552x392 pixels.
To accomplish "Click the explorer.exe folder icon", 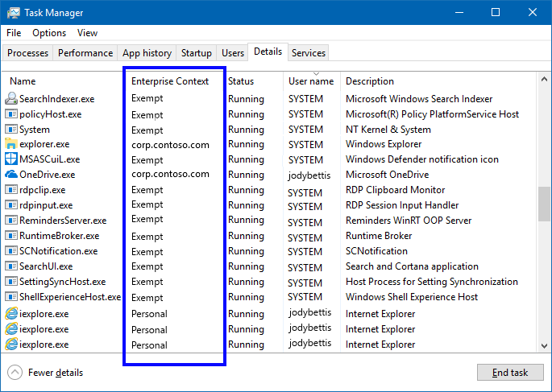I will [x=11, y=145].
